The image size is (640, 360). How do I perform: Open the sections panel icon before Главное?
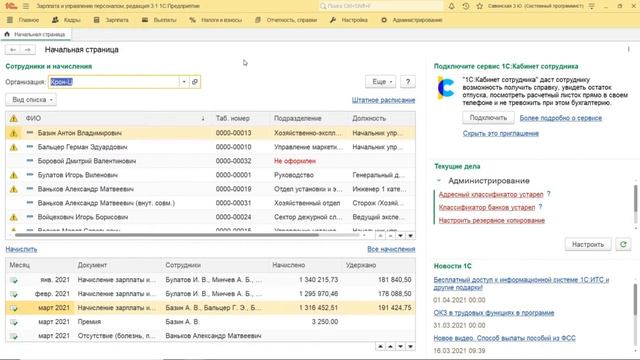click(x=10, y=20)
